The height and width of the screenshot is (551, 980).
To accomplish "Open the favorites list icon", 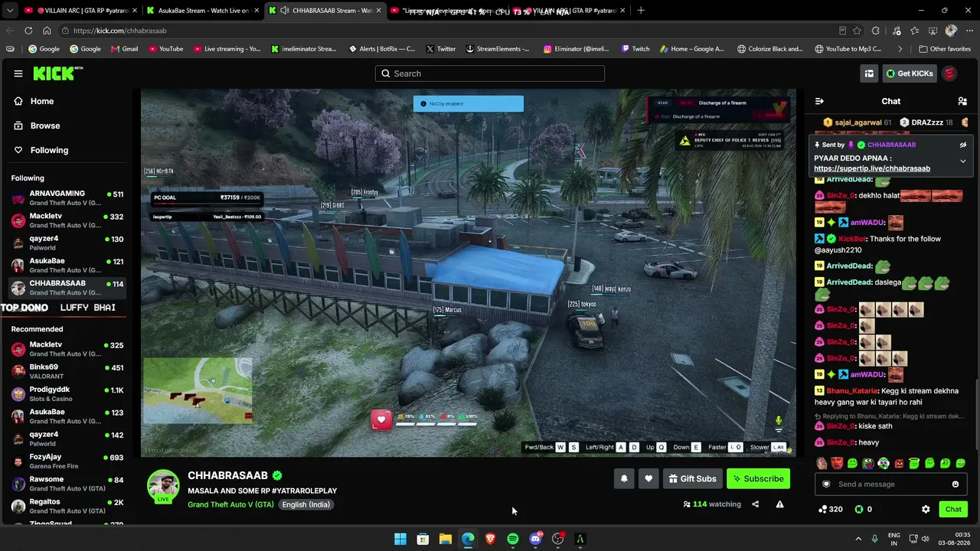I will tap(914, 31).
